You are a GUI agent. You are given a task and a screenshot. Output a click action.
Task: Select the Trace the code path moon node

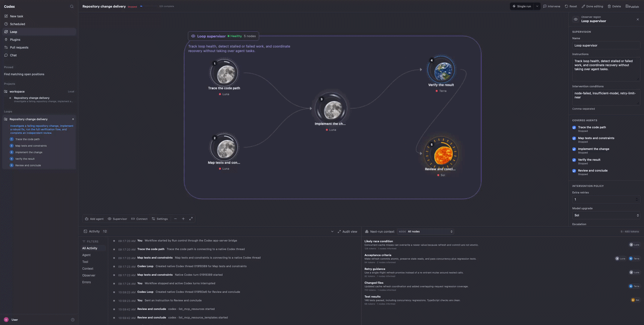[x=224, y=74]
